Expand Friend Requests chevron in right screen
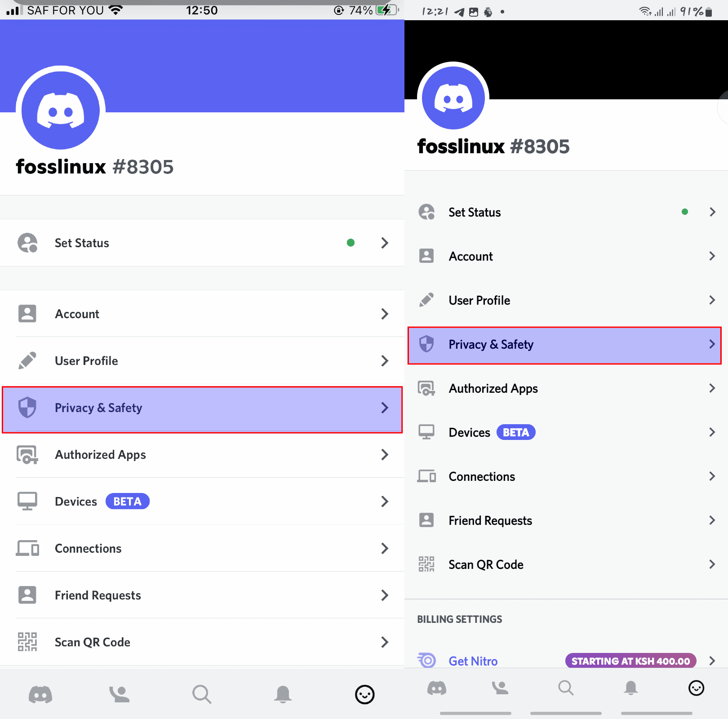The width and height of the screenshot is (728, 719). pos(712,520)
